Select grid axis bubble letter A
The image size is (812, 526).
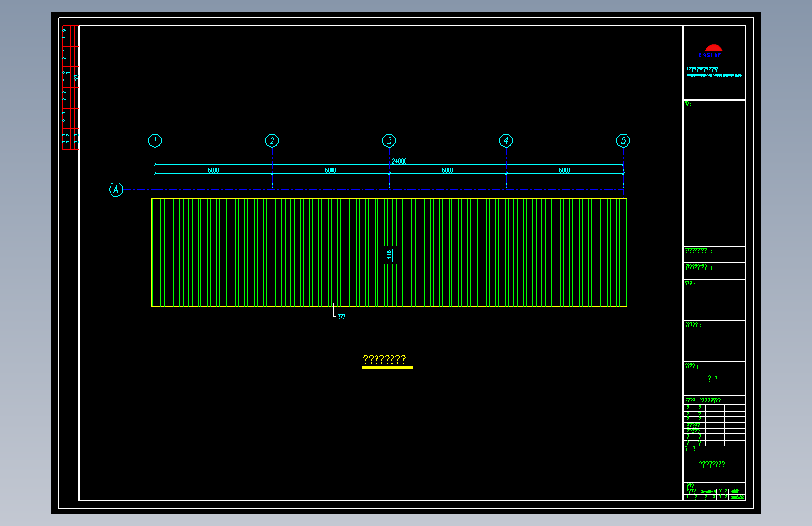pos(115,189)
